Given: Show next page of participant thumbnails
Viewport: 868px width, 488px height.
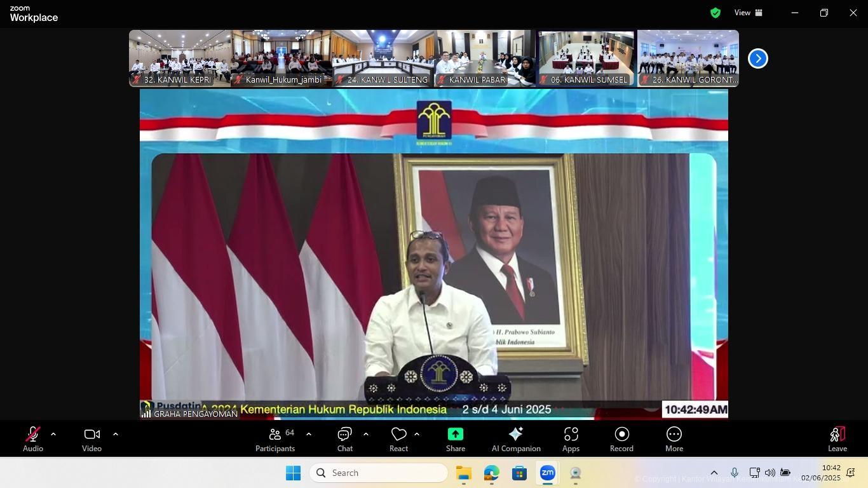Looking at the screenshot, I should click(757, 58).
